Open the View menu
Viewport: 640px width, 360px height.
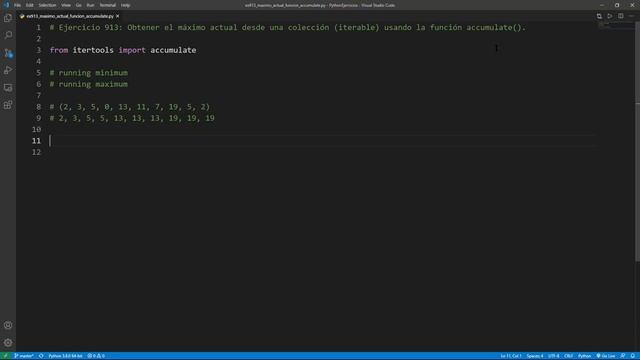(66, 5)
